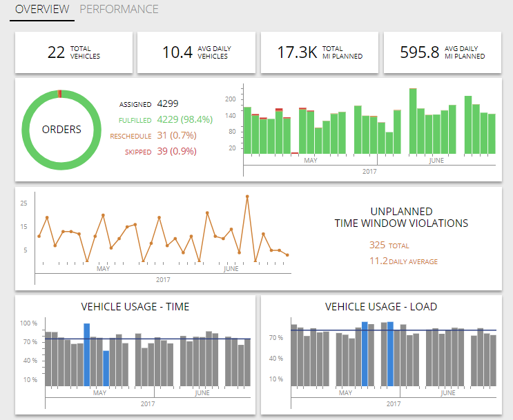Image resolution: width=513 pixels, height=420 pixels.
Task: Click the Orders donut chart center
Action: click(61, 130)
